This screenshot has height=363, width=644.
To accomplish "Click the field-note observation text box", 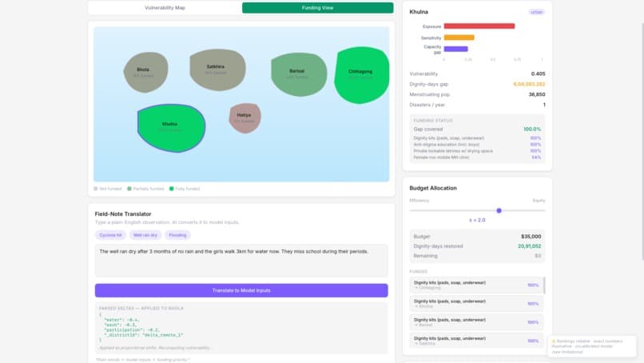I will click(241, 260).
